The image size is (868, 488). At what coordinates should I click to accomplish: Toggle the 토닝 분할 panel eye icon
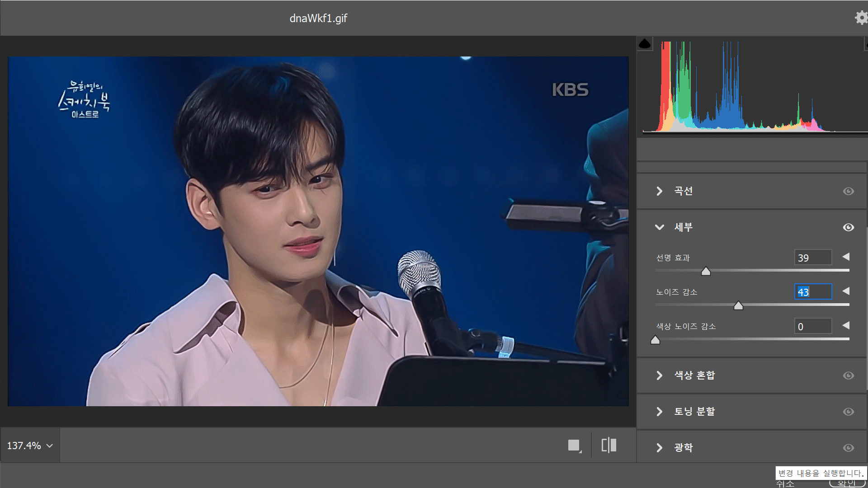[x=848, y=412]
